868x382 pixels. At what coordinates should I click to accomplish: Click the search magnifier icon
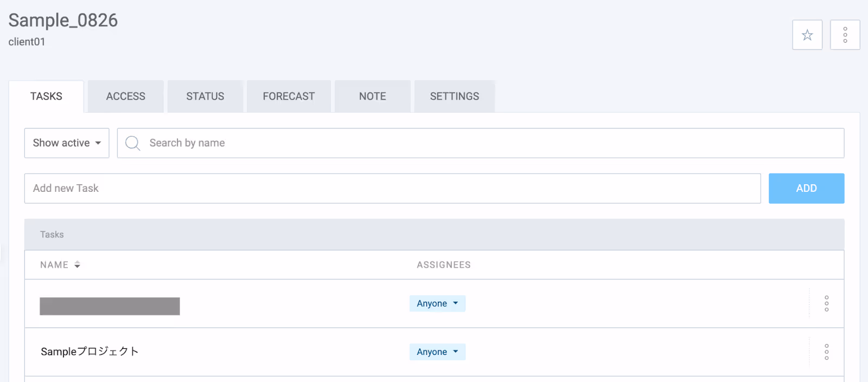132,143
